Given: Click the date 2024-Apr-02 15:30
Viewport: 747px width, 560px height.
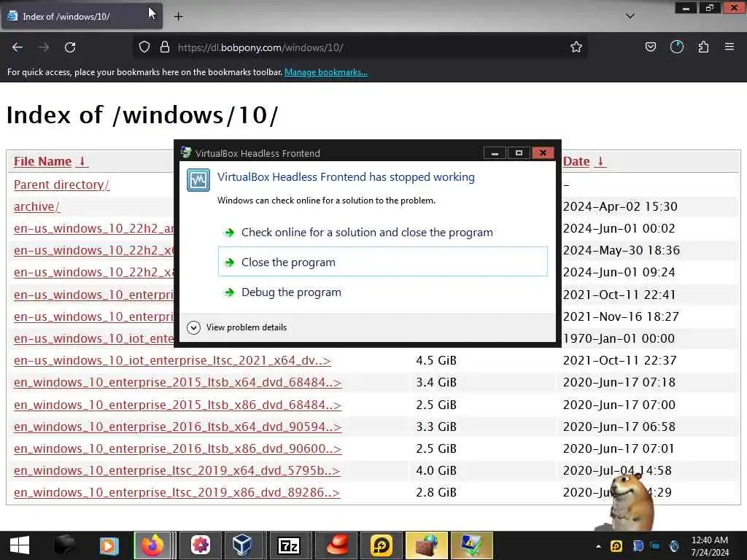Looking at the screenshot, I should tap(620, 206).
